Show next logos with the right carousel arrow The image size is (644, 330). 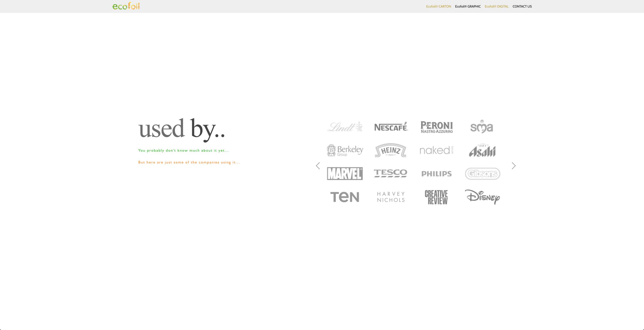[x=513, y=166]
